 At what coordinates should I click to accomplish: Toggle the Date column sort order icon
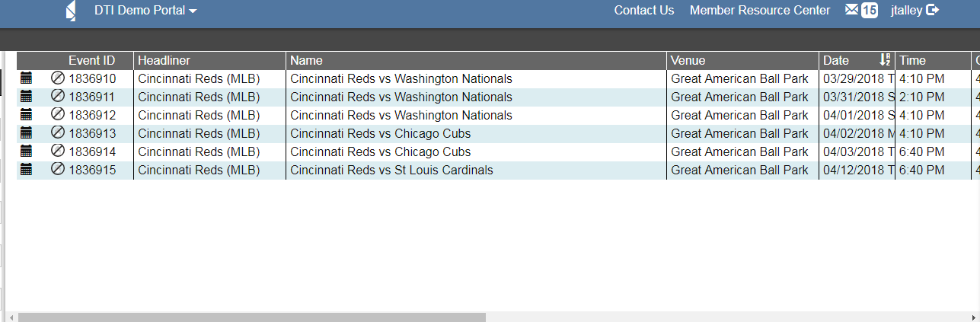885,60
